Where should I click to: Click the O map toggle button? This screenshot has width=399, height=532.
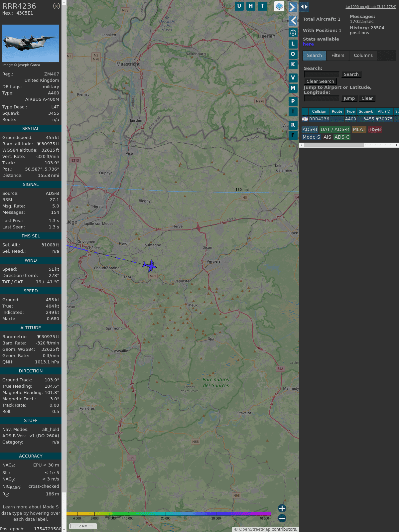tap(293, 54)
